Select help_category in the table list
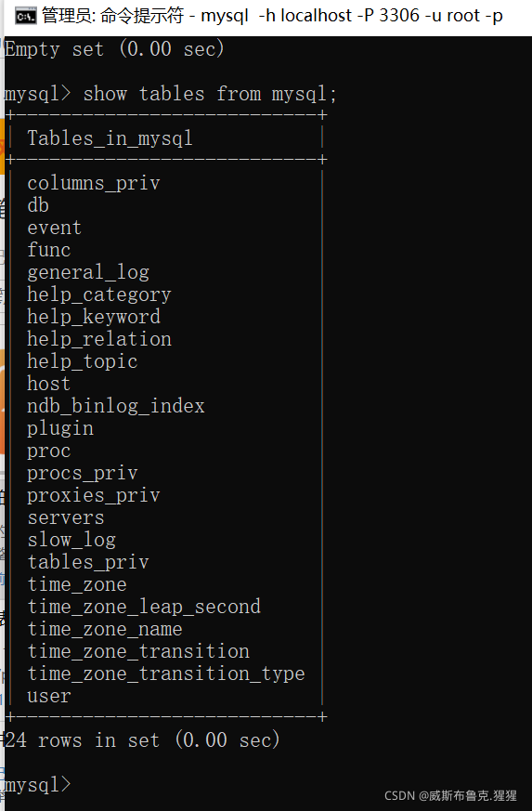The image size is (532, 811). pos(98,294)
